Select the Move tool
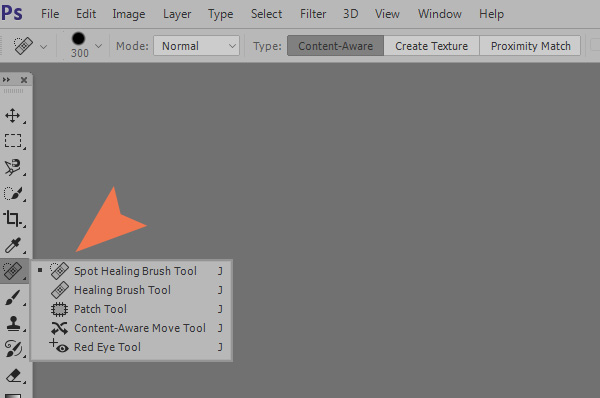The image size is (600, 398). (13, 115)
